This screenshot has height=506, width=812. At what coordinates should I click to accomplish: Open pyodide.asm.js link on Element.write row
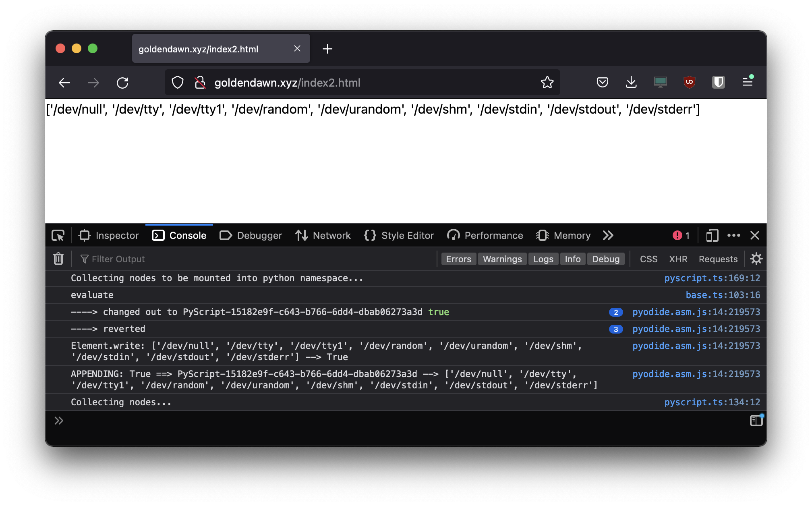pyautogui.click(x=696, y=346)
